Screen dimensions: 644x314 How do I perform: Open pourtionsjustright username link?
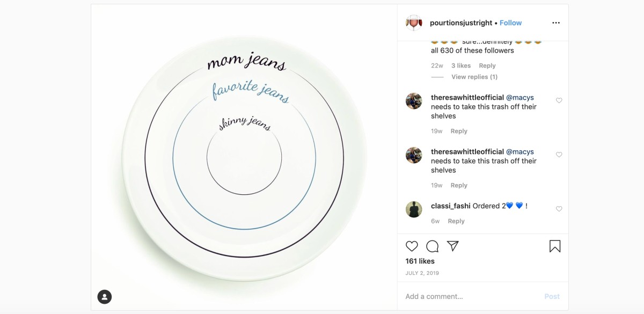tap(461, 23)
